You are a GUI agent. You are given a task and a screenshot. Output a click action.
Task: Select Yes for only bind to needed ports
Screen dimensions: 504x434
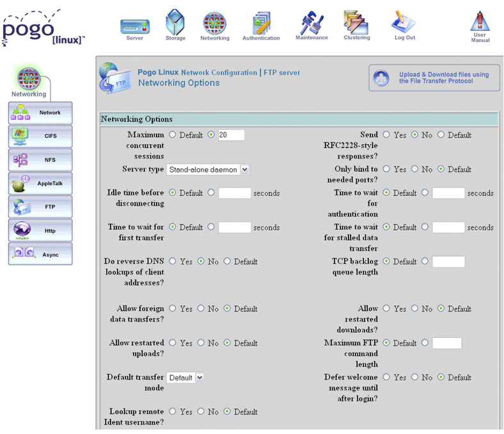pos(386,169)
